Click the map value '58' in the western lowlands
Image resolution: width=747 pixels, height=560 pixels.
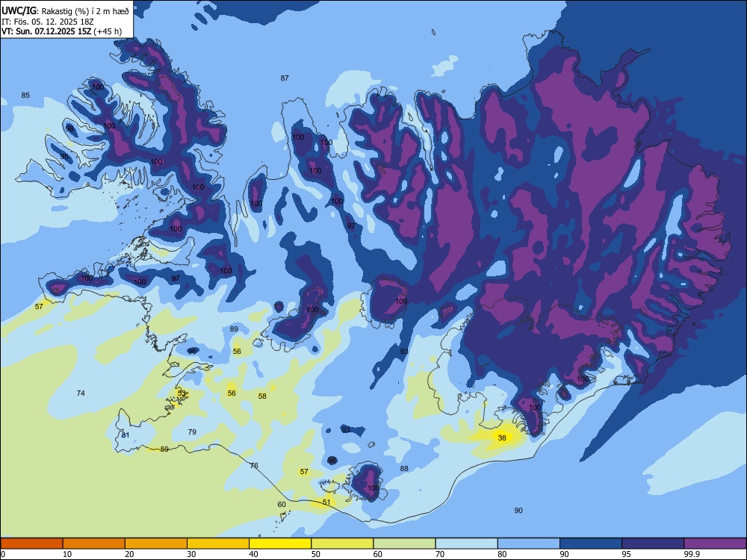pyautogui.click(x=262, y=396)
